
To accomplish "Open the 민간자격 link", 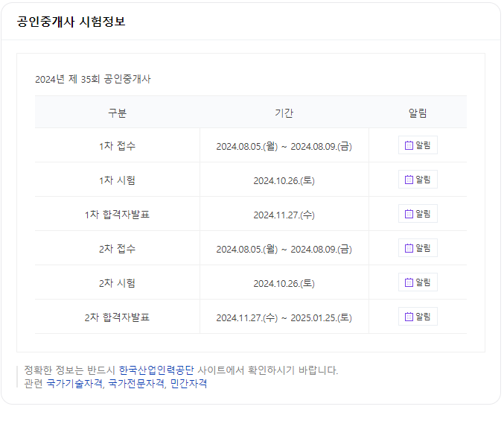I will click(188, 384).
